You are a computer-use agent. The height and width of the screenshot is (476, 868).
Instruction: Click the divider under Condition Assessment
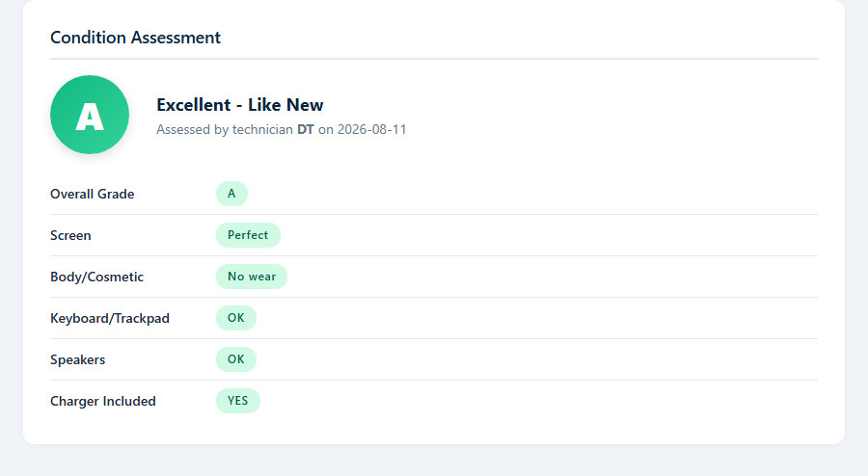pyautogui.click(x=434, y=59)
